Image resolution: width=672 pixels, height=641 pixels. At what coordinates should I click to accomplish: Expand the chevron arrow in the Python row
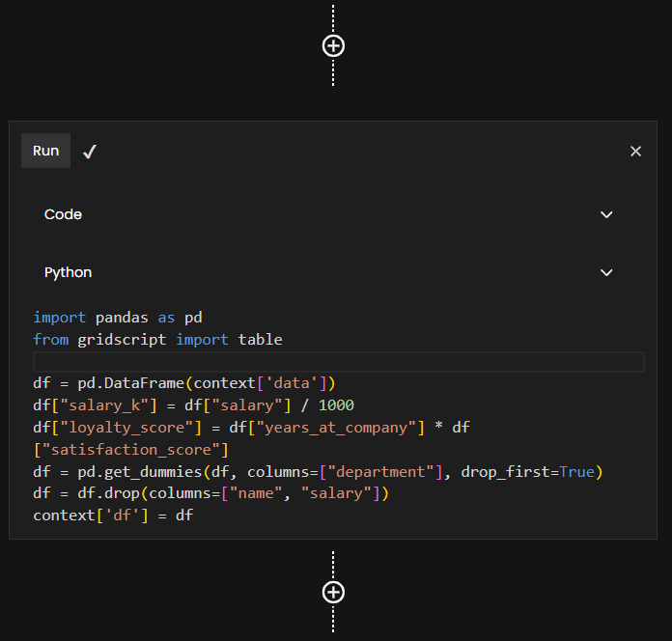[x=606, y=272]
